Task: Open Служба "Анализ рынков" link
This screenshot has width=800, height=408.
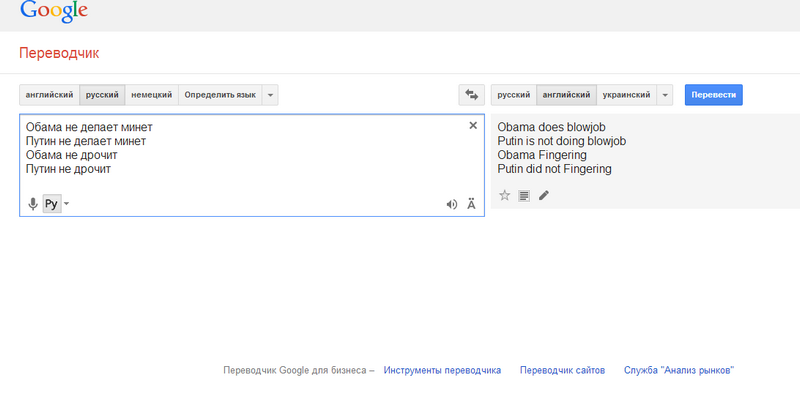Action: pyautogui.click(x=679, y=370)
